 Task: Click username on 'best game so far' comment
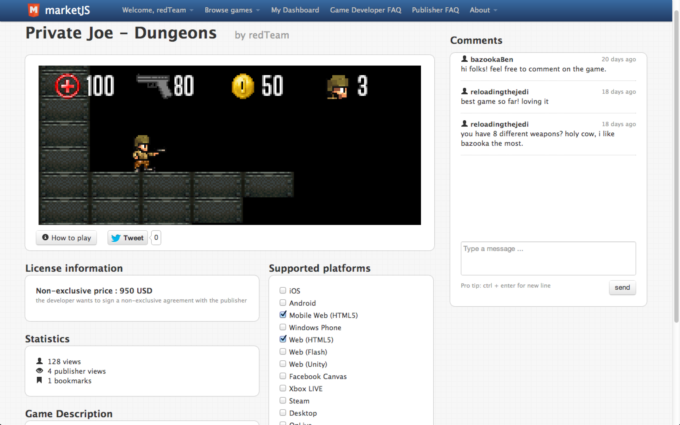pos(499,92)
